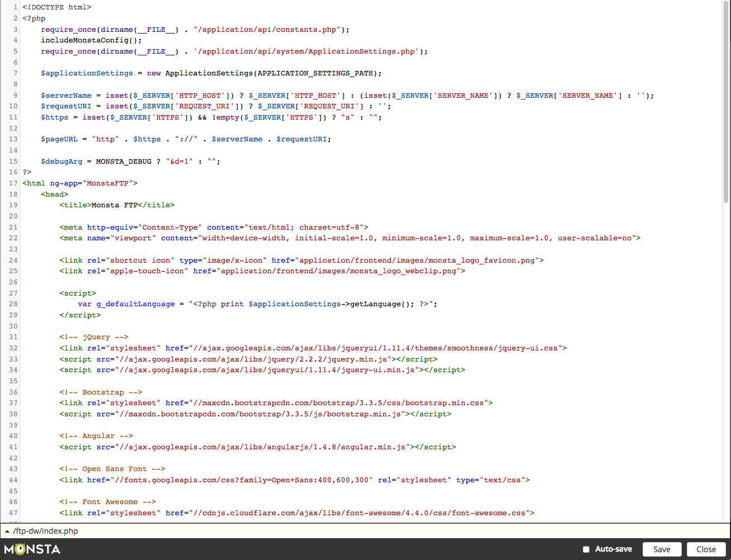731x560 pixels.
Task: Click the editor vertical scrollbar thumb
Action: click(726, 101)
